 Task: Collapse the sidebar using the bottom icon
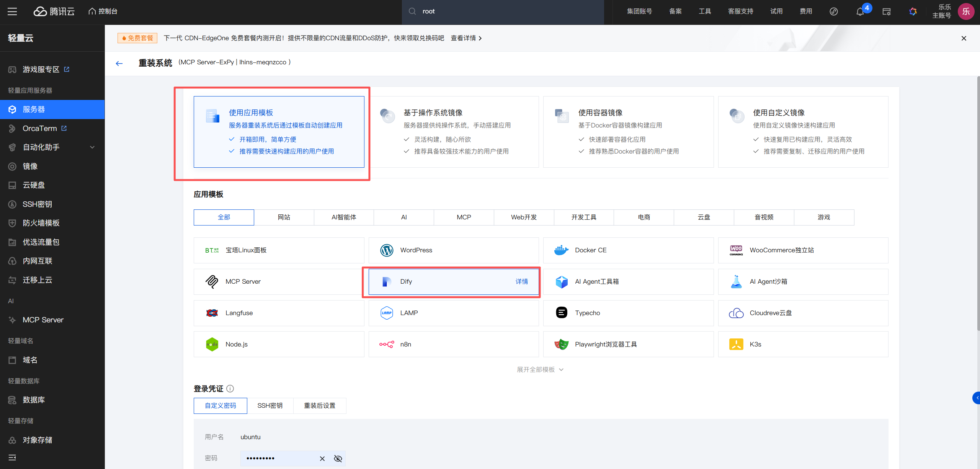tap(12, 458)
